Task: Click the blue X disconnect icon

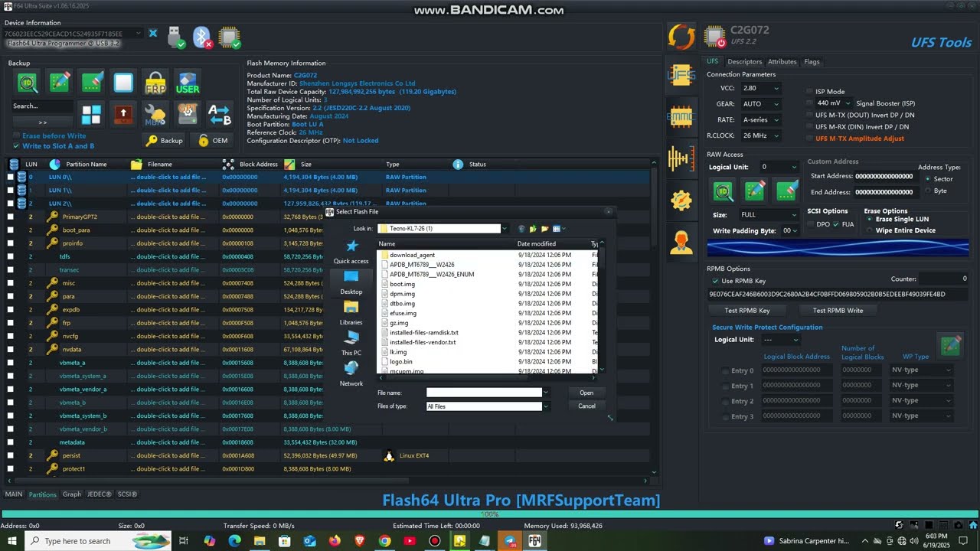Action: click(x=153, y=34)
